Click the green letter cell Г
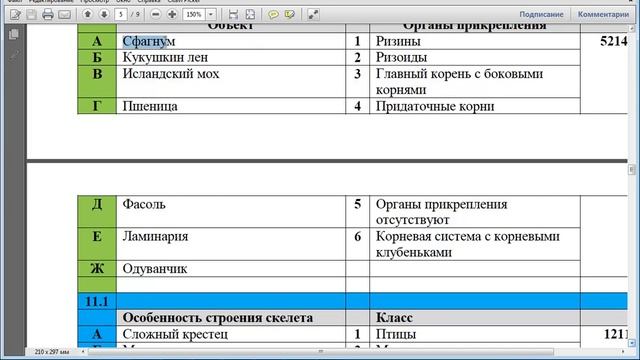640x360 pixels. pyautogui.click(x=97, y=106)
